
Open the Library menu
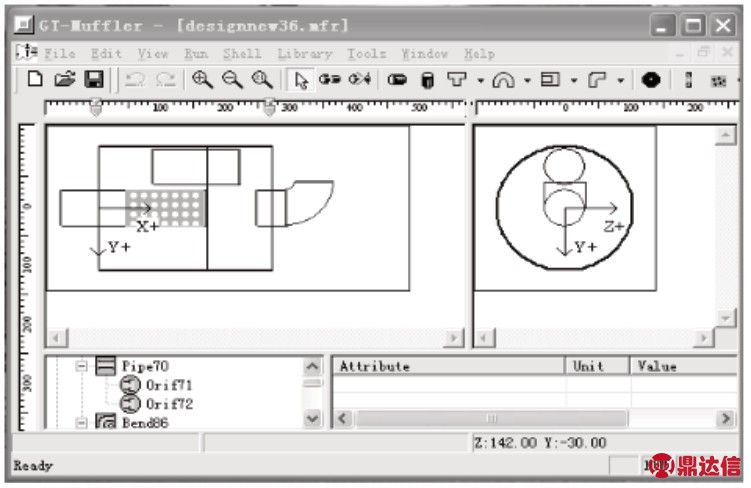click(x=305, y=54)
